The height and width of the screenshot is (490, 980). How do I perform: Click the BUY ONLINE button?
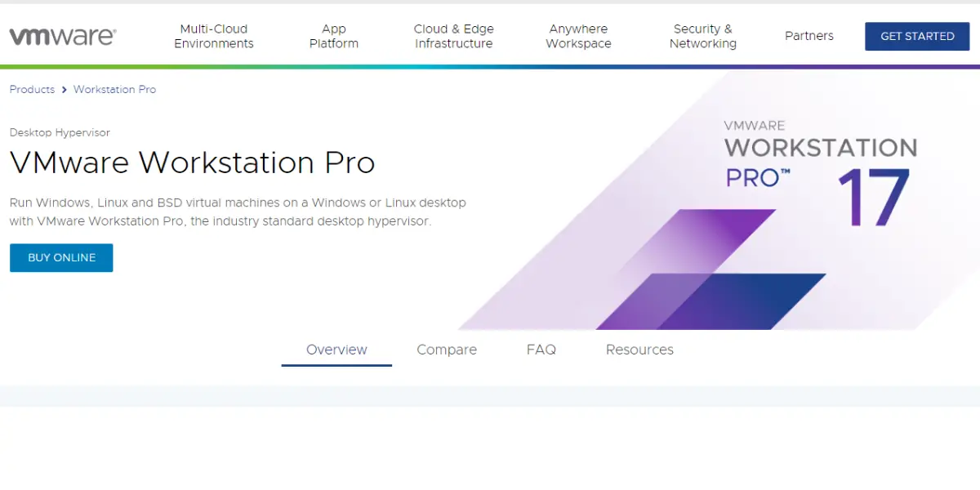[61, 258]
